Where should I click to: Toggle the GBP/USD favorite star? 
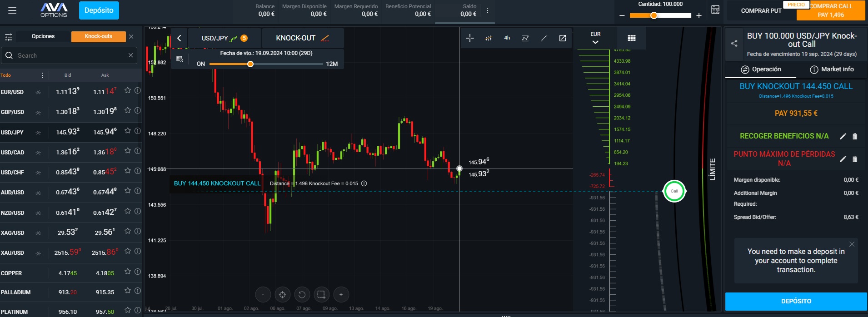coord(128,110)
